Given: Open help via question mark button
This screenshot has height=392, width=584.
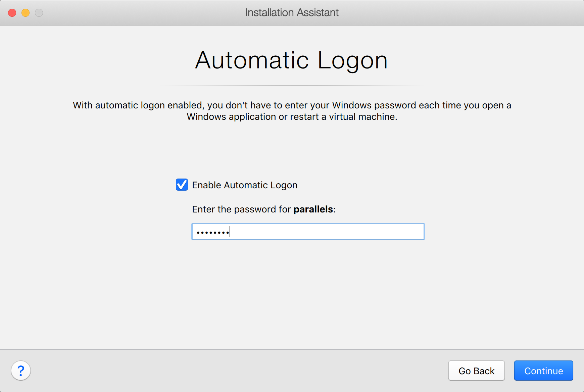Looking at the screenshot, I should click(x=21, y=371).
